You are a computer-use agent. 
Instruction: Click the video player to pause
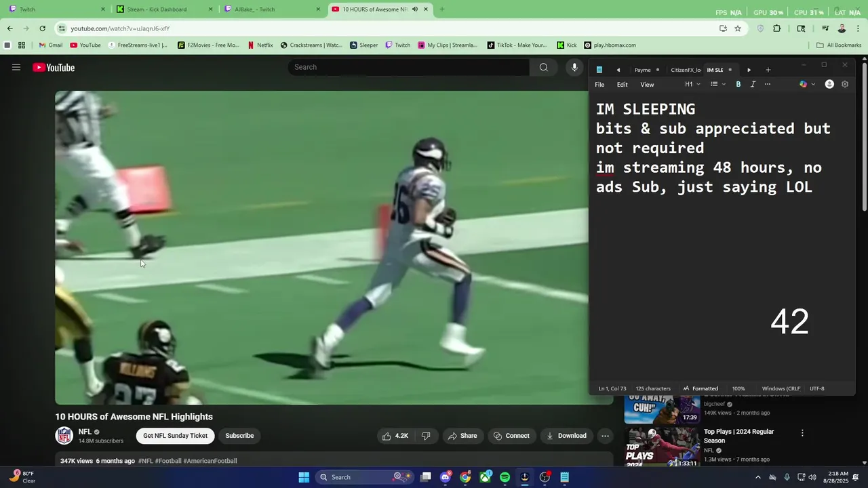(x=321, y=247)
